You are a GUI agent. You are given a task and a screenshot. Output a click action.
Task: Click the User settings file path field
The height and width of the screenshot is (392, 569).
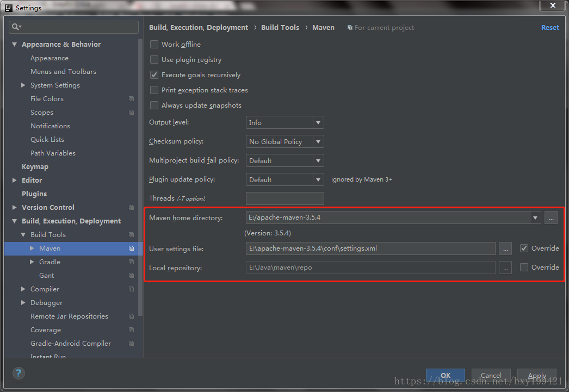[370, 249]
